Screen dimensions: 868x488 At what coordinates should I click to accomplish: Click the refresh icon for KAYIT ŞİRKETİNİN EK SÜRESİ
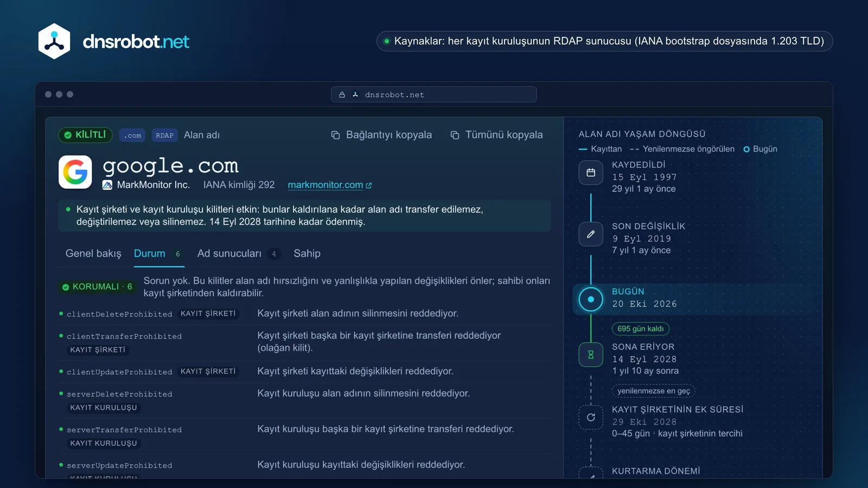(x=591, y=418)
